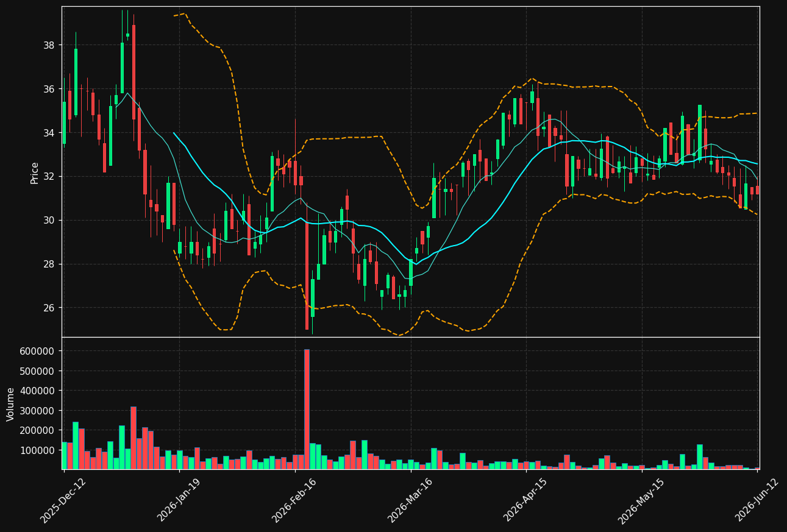Click the volume axis value 400000
This screenshot has height=532, width=787.
38,391
